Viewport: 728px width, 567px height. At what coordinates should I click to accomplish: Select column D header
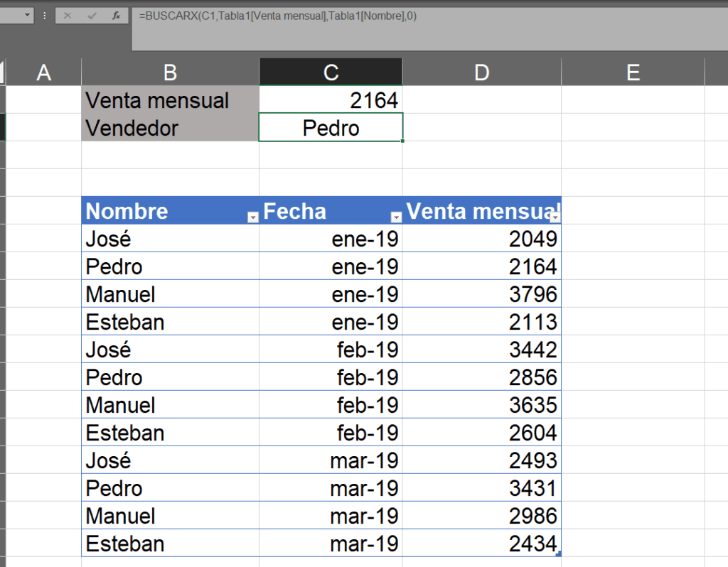482,72
